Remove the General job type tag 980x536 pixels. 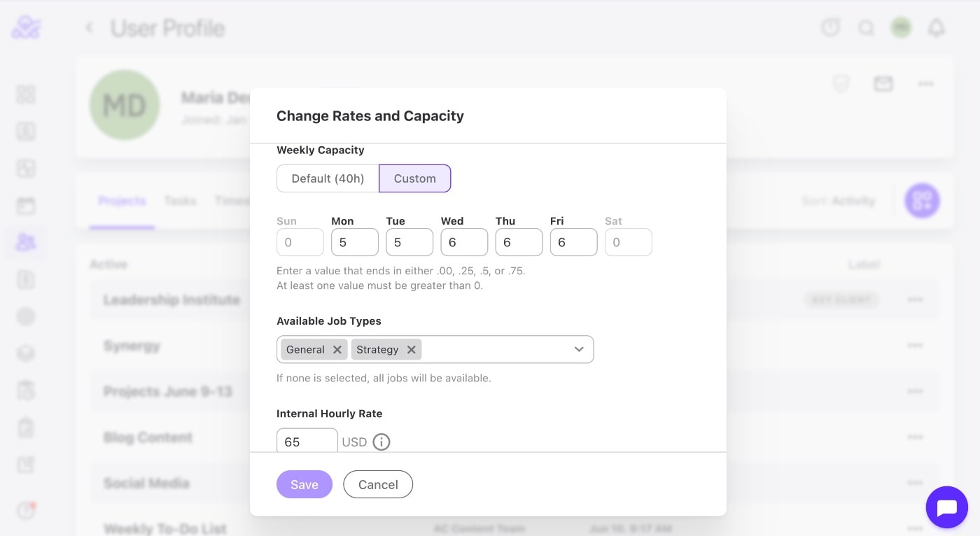(337, 350)
